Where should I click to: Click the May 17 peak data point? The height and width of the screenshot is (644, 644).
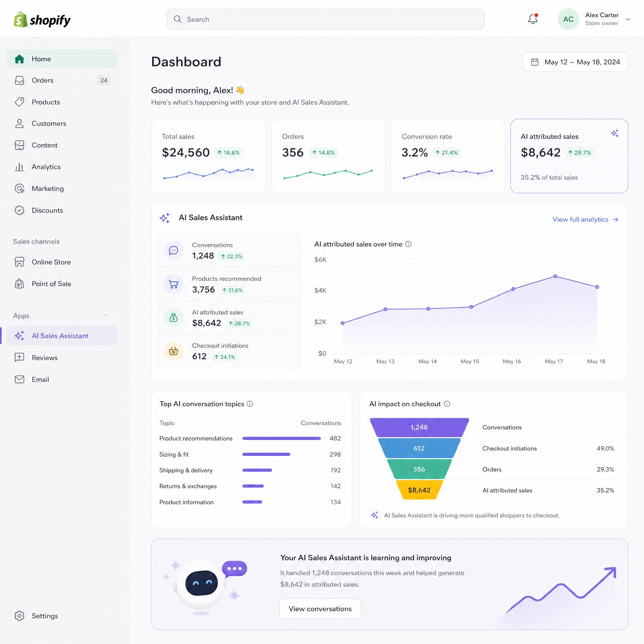tap(555, 276)
